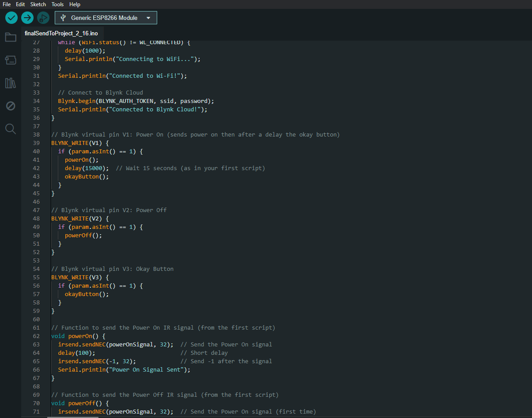Open the File menu
This screenshot has height=418, width=532.
click(x=7, y=4)
